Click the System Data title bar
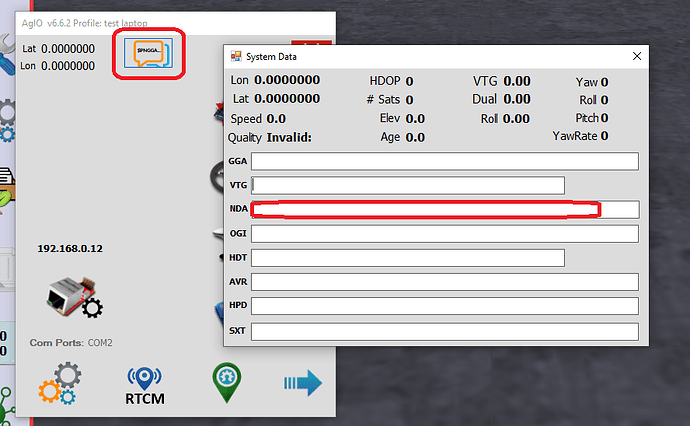This screenshot has width=690, height=426. (420, 57)
